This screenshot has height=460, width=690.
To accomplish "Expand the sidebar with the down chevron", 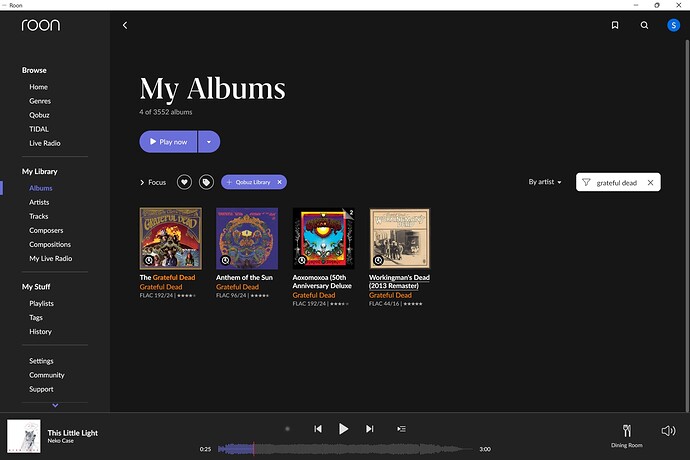I will tap(55, 405).
